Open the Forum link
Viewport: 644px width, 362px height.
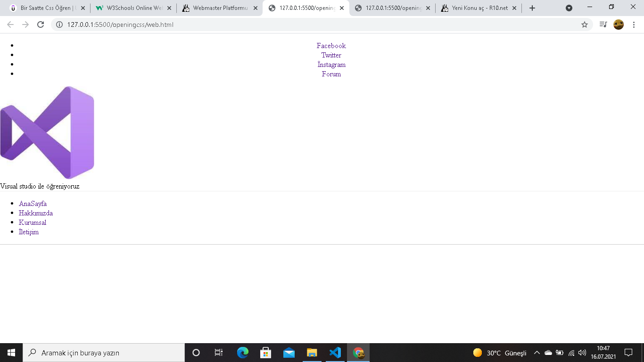tap(331, 74)
